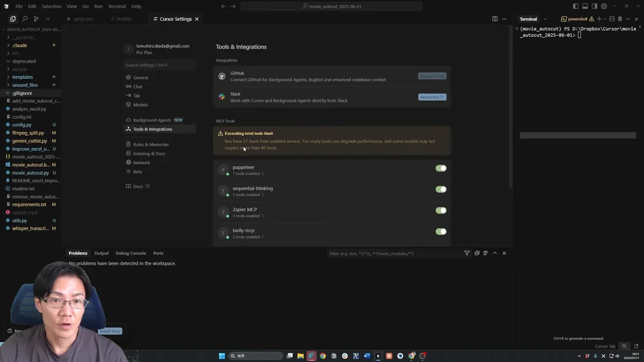Viewport: 644px width, 362px height.
Task: Expand tavily-mcp's 2 tools enabled list
Action: click(x=248, y=237)
